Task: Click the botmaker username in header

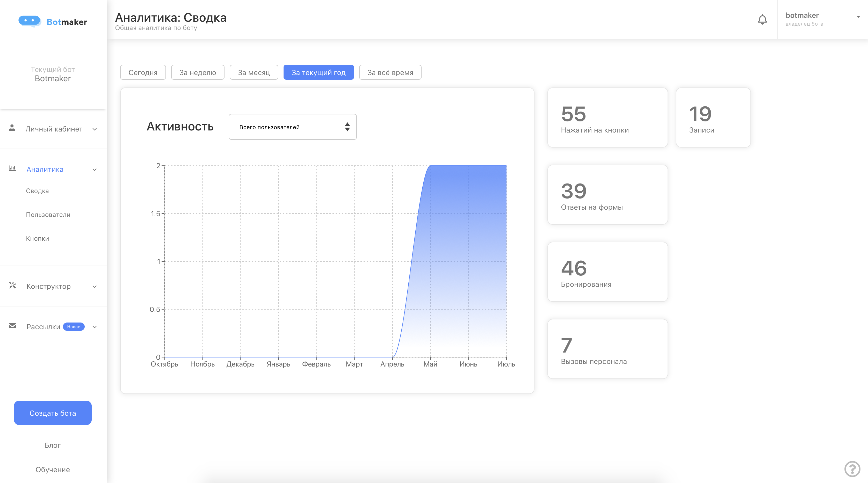Action: pyautogui.click(x=802, y=16)
